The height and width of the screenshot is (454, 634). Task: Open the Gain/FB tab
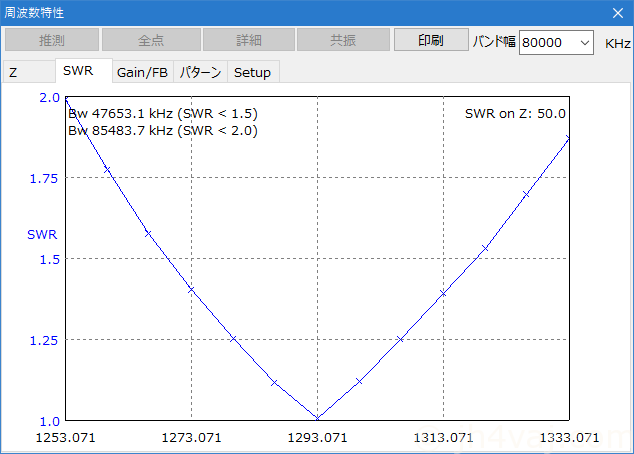pyautogui.click(x=143, y=72)
